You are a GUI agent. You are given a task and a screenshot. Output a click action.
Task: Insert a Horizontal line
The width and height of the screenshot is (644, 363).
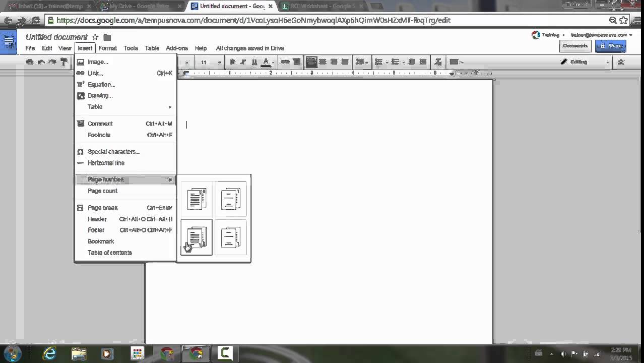125,163
